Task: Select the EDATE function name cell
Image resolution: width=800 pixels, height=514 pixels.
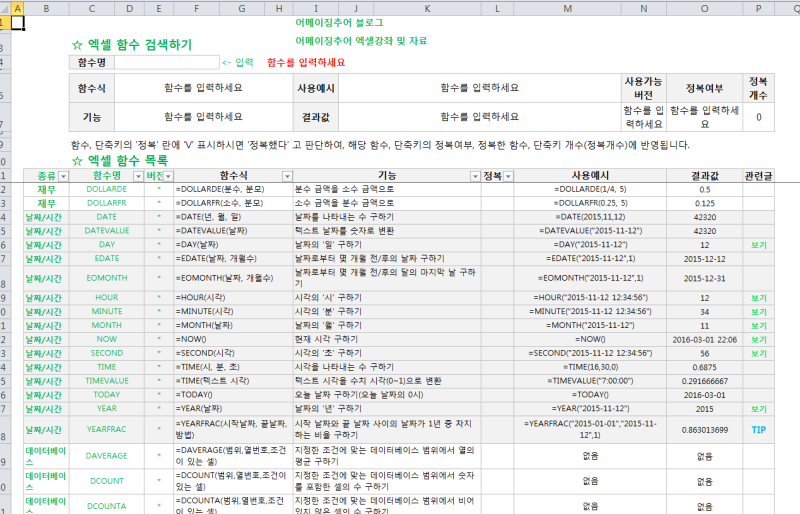Action: click(x=106, y=259)
